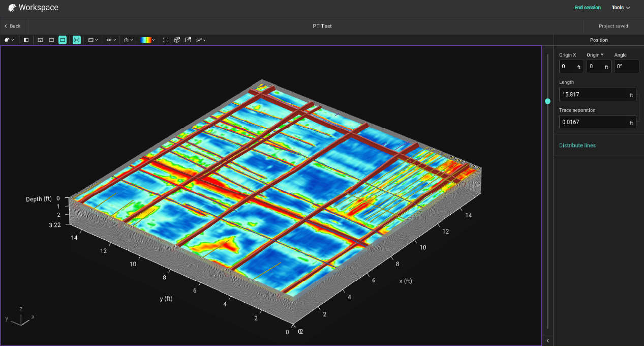Toggle the half-filled contrast display icon
Screen dimensions: 644x346
pyautogui.click(x=26, y=40)
